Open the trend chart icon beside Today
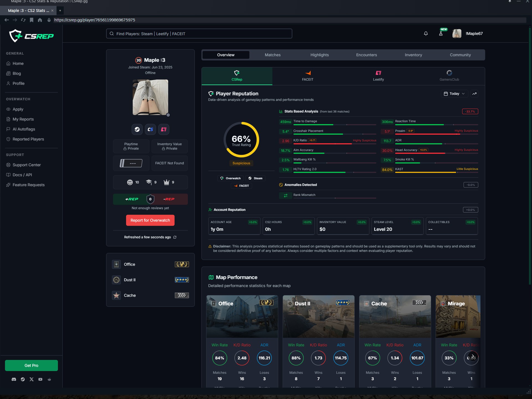Screen dimensions: 532x399 [x=474, y=94]
